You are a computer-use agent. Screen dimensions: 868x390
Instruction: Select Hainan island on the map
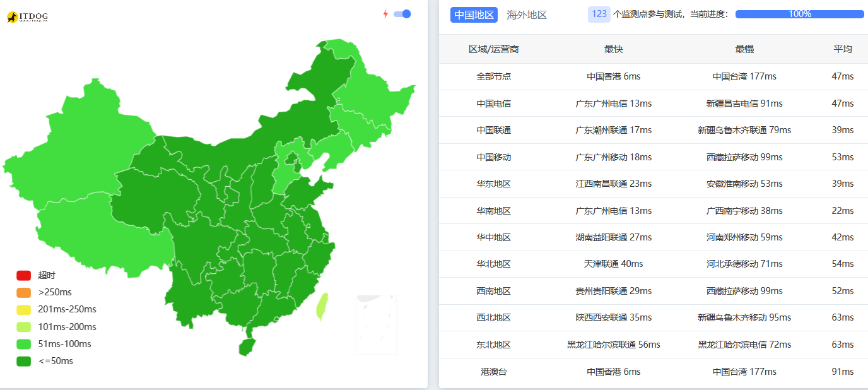[247, 346]
